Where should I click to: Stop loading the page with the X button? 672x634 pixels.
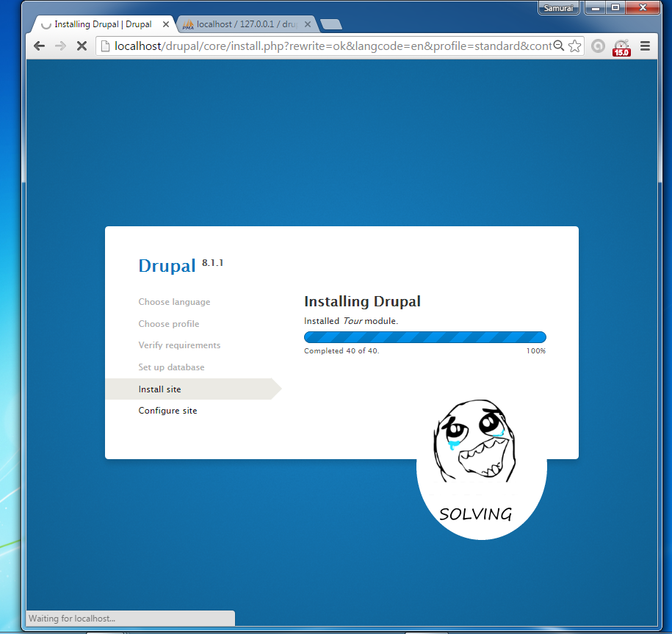click(x=82, y=46)
